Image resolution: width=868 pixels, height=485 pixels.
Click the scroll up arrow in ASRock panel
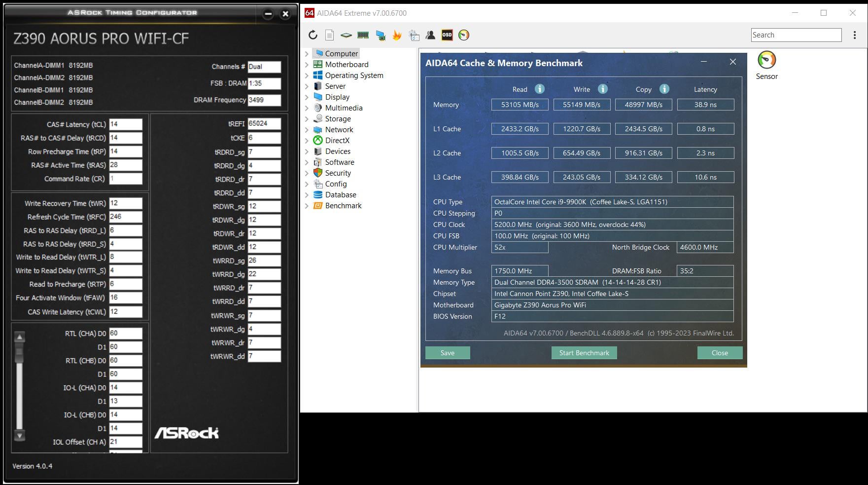click(20, 337)
